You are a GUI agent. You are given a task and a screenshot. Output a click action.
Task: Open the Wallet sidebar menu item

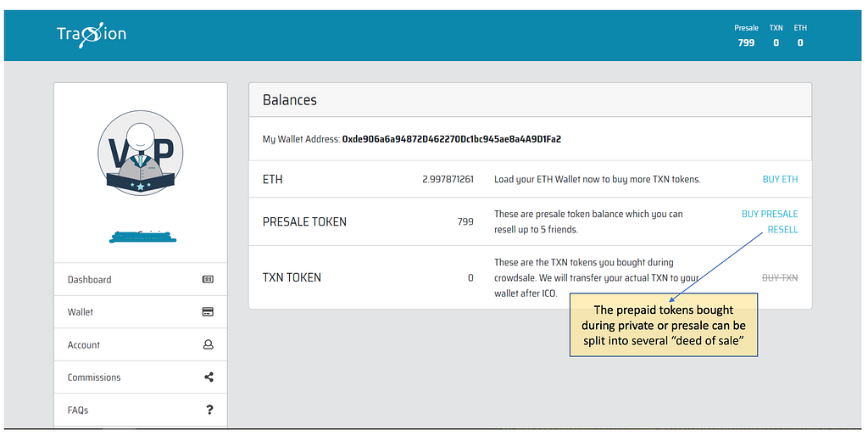(141, 312)
